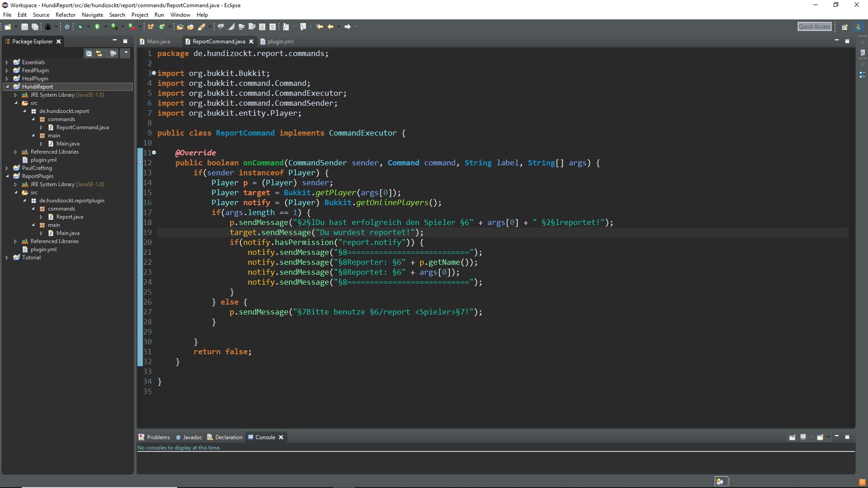Click the Search flashlight icon

point(202,27)
